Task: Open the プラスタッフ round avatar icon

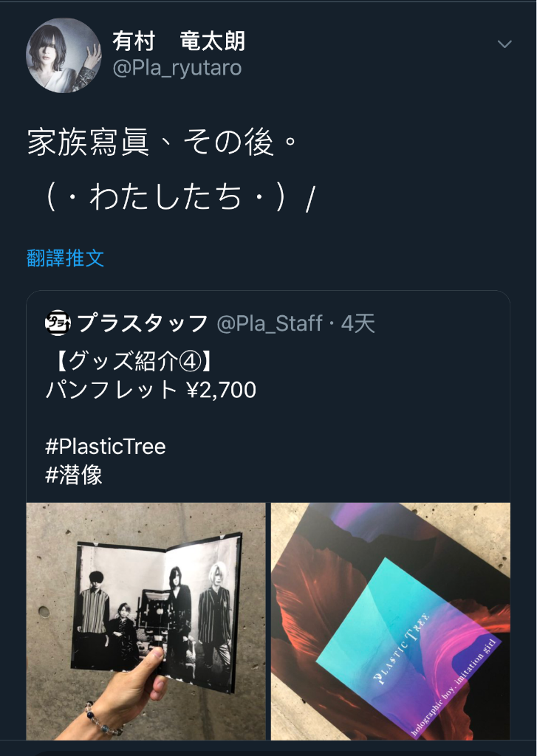Action: pos(58,323)
